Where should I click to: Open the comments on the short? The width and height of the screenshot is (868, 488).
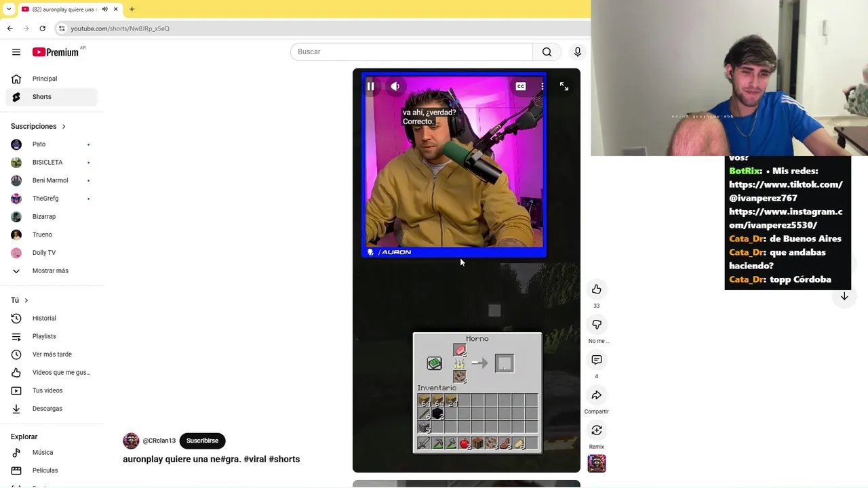tap(597, 360)
